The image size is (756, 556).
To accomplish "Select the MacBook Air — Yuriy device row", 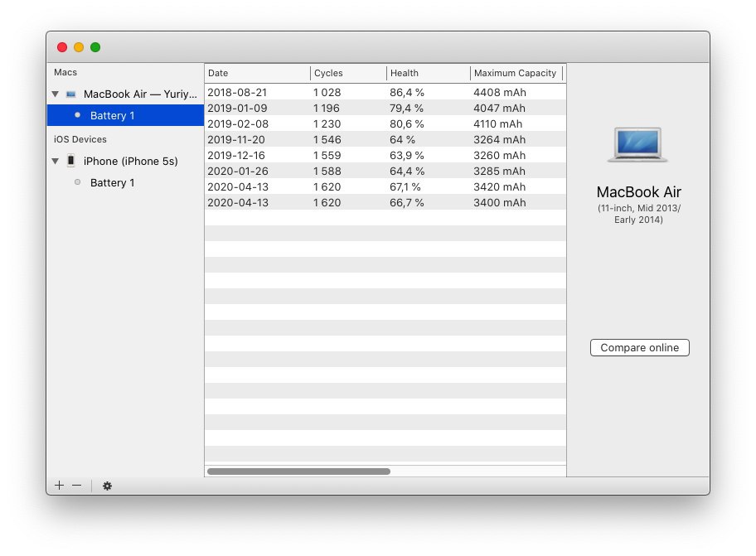I will tap(126, 94).
